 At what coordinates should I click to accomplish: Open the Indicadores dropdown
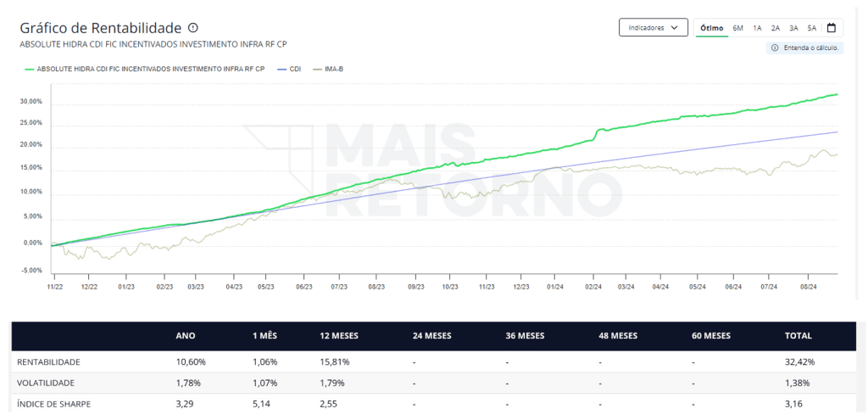654,27
